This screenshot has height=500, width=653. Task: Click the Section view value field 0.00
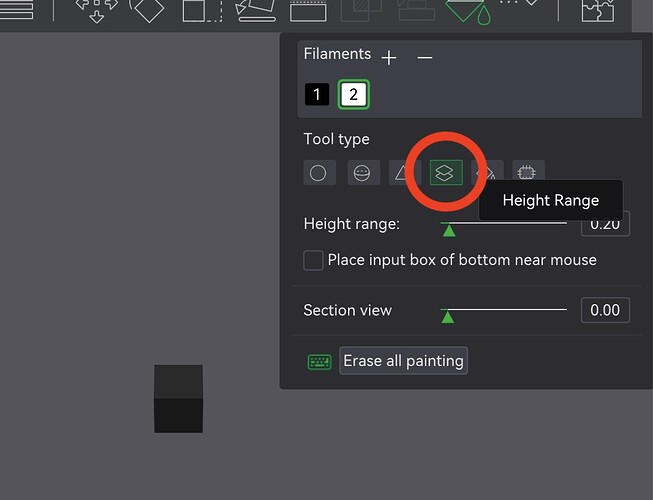pyautogui.click(x=605, y=310)
